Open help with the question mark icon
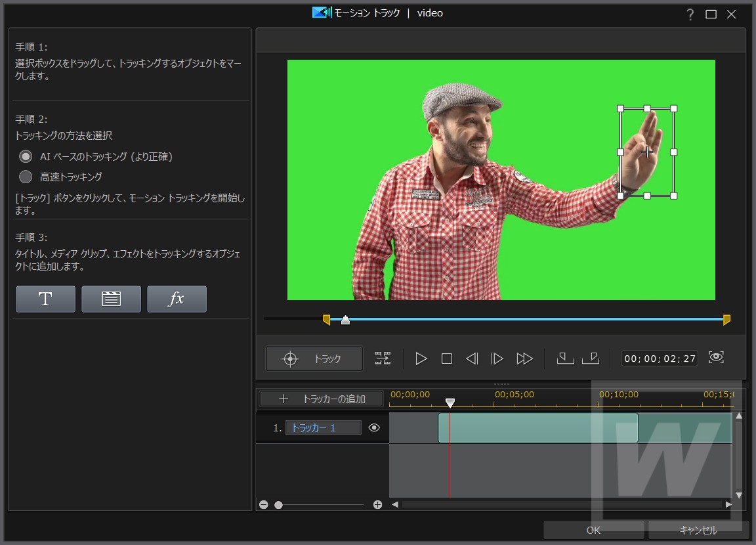The image size is (756, 545). click(x=690, y=14)
